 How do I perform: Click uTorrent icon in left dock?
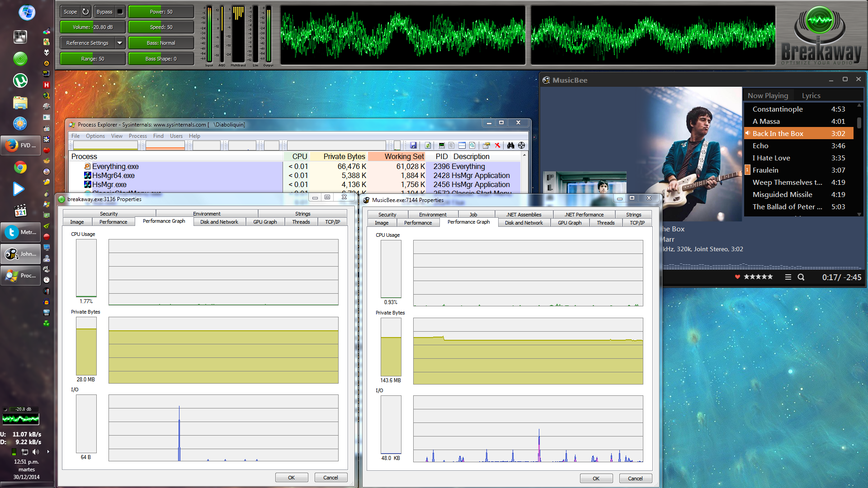[20, 81]
